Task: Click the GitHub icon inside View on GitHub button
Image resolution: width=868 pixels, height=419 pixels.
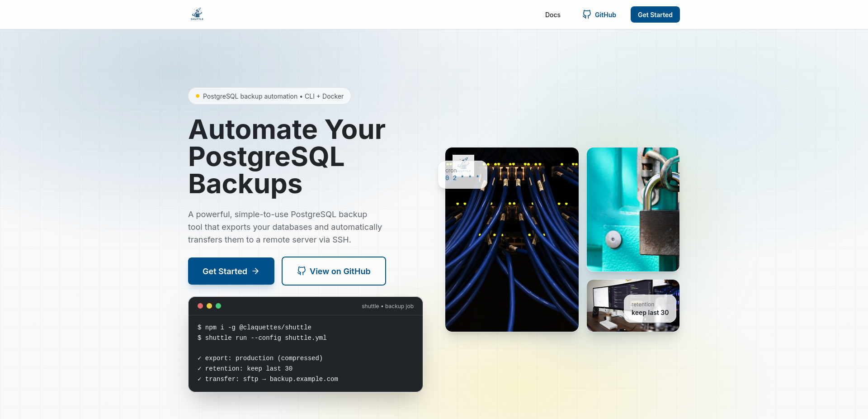Action: coord(301,271)
